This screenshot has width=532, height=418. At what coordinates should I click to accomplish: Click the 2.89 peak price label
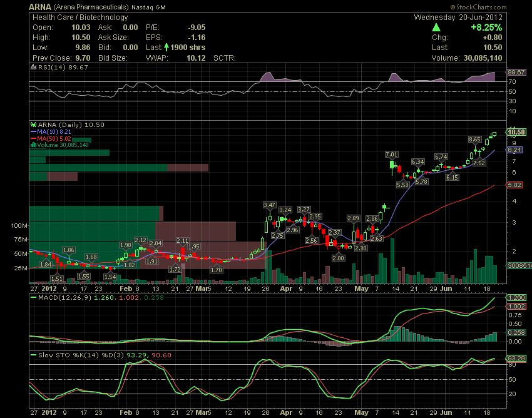pos(354,218)
